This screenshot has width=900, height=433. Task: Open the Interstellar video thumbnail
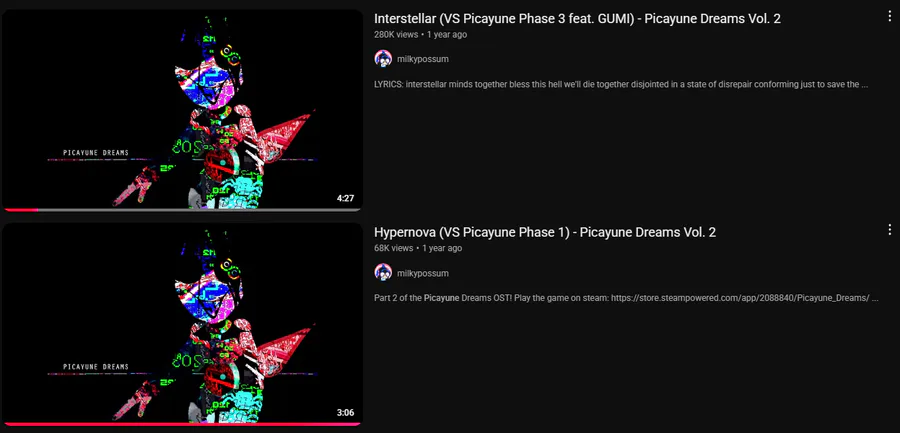[182, 110]
